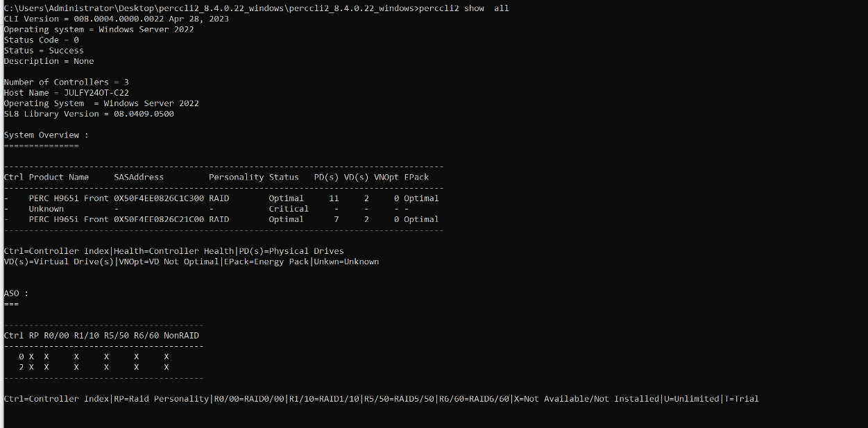Click the ASO section heading
This screenshot has height=428, width=868.
coord(16,293)
